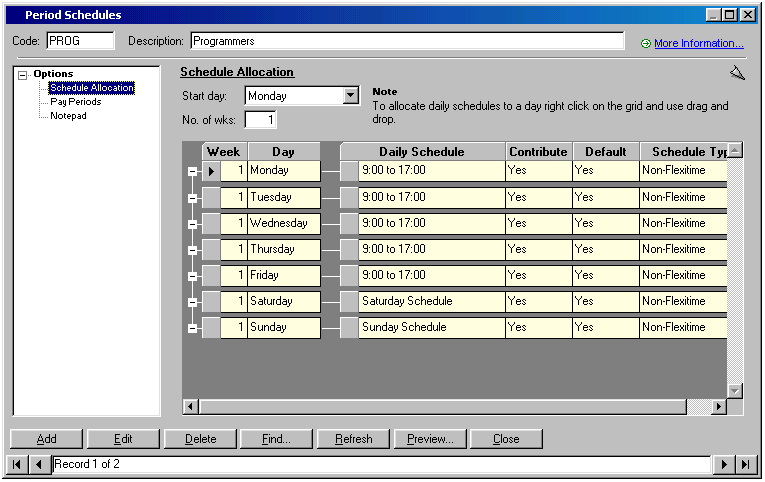
Task: Open Notepad in Options tree
Action: pyautogui.click(x=68, y=116)
